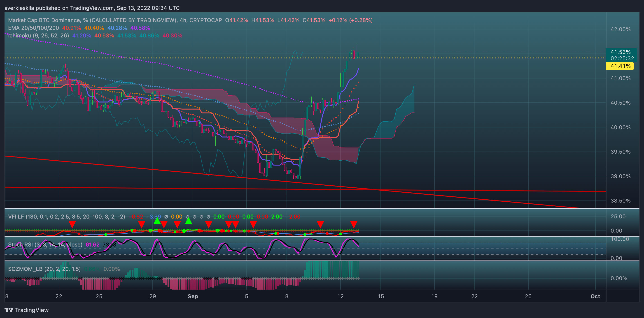Screen dimensions: 644x318
Task: Click the 25.00 VFI axis label
Action: coord(618,217)
